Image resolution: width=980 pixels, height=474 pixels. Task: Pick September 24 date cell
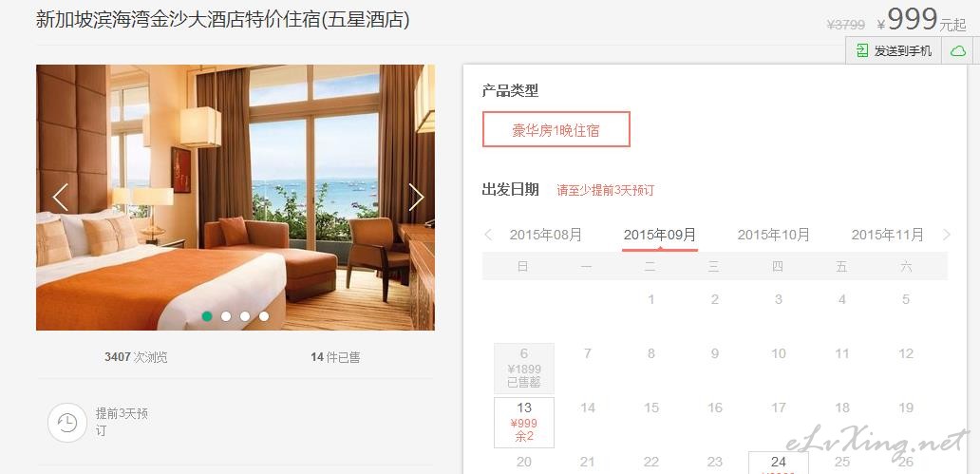[x=778, y=463]
